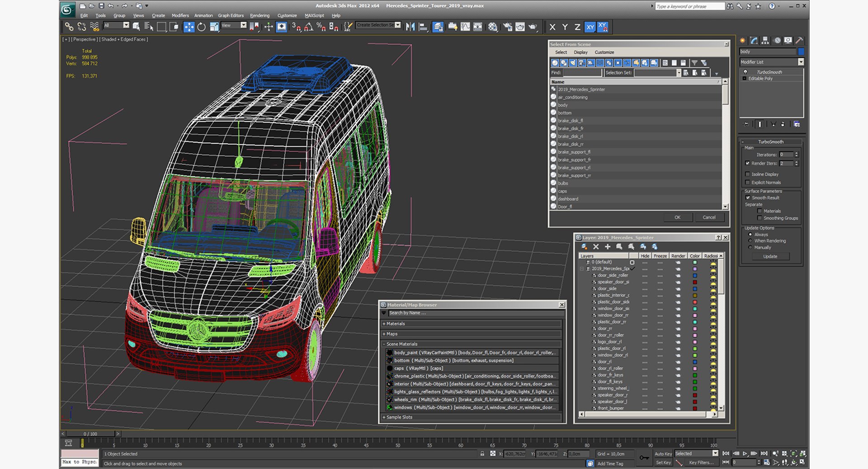Click the Play Animation button

tap(745, 453)
